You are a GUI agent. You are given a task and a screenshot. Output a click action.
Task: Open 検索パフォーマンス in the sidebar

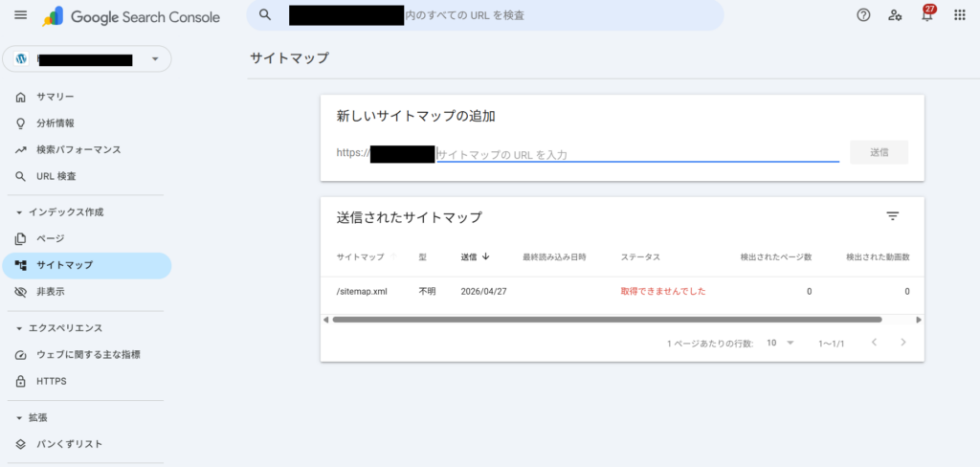click(78, 150)
